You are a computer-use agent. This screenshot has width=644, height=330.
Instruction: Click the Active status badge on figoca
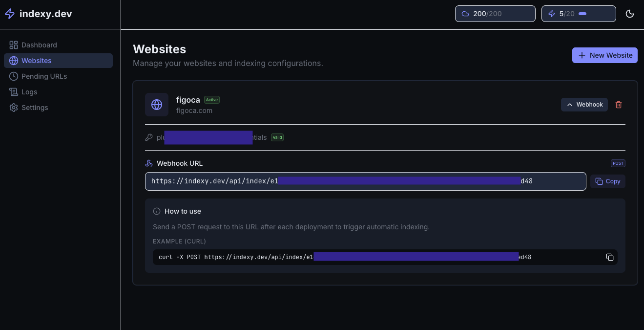(211, 99)
